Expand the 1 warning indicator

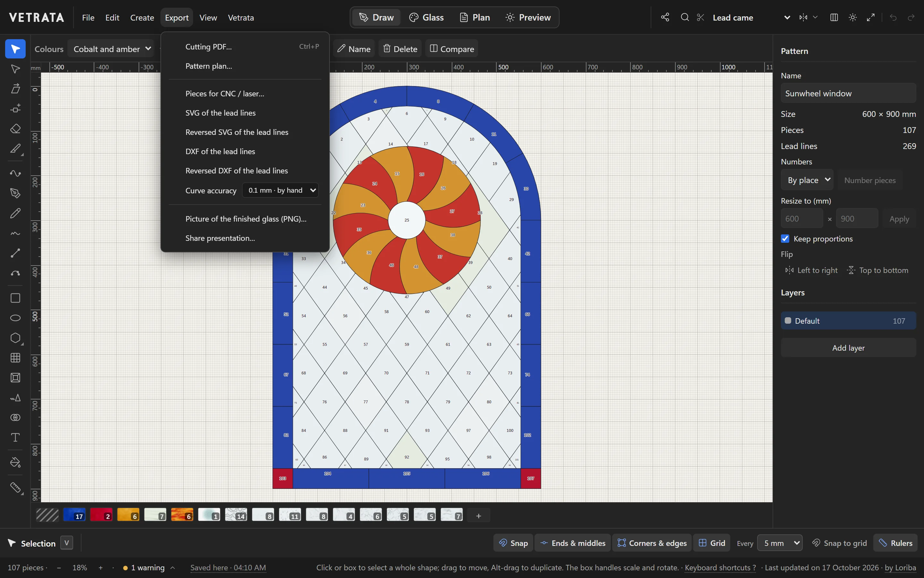pyautogui.click(x=149, y=567)
